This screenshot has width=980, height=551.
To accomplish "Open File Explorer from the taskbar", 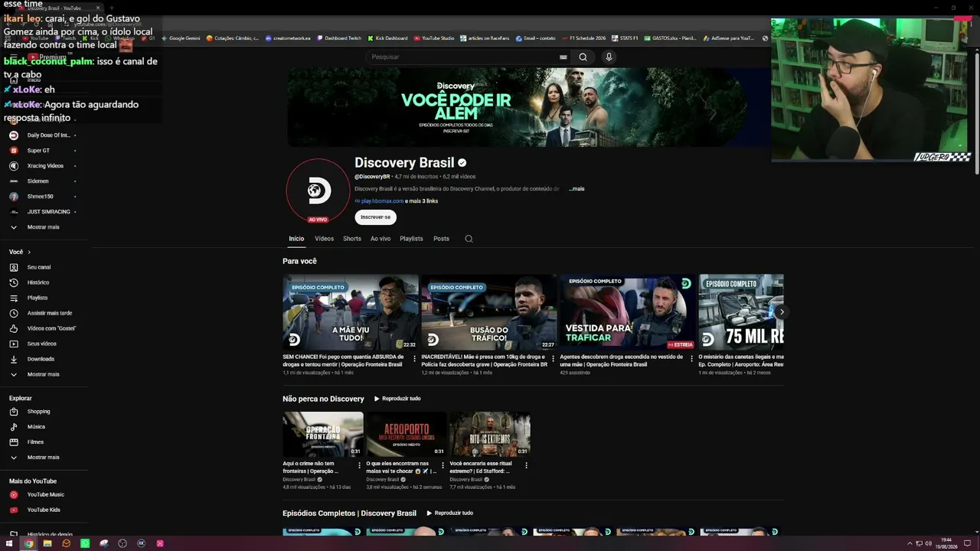I will [47, 543].
